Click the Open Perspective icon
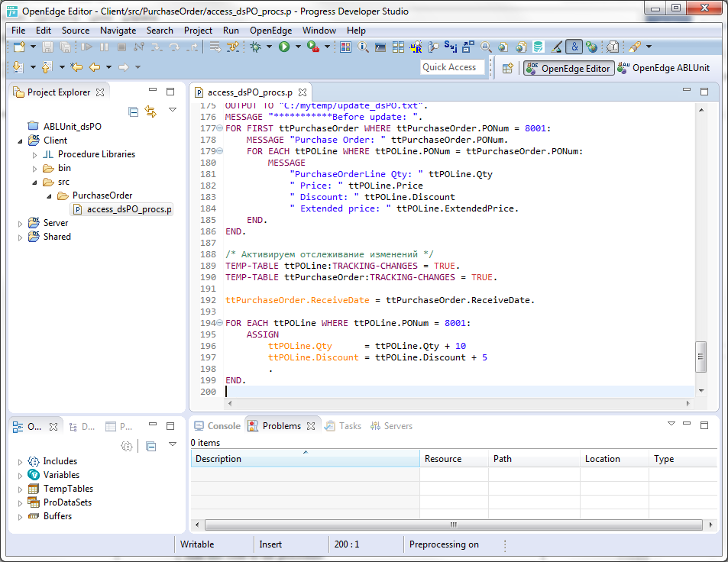Image resolution: width=728 pixels, height=562 pixels. [x=507, y=68]
